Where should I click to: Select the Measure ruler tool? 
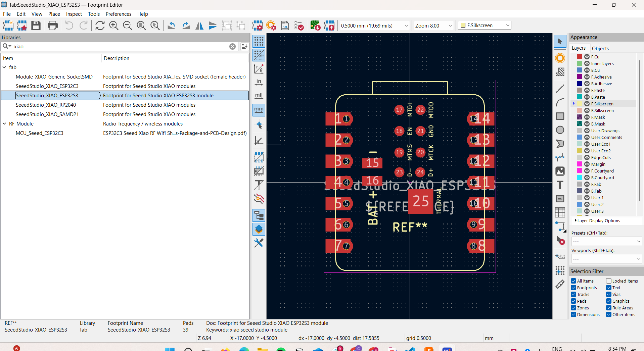[560, 284]
